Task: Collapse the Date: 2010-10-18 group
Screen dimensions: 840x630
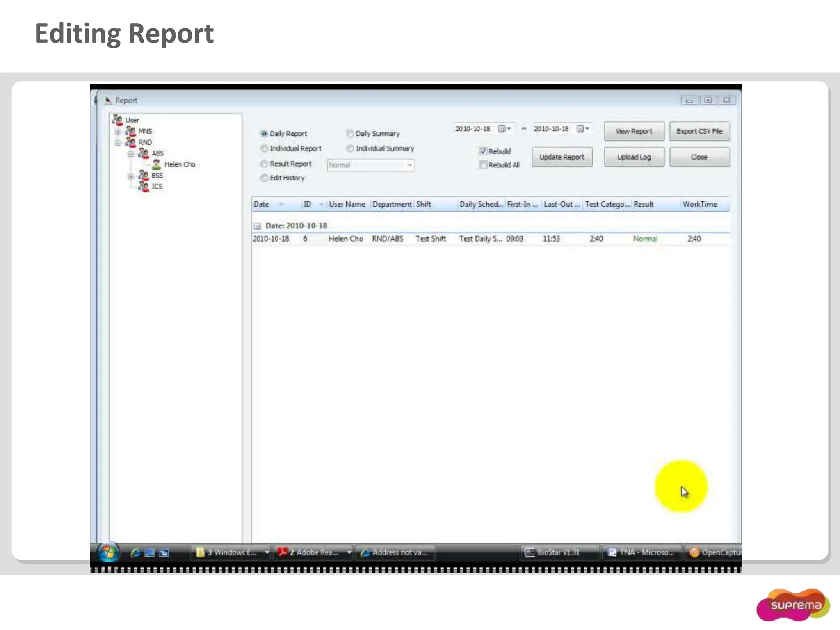Action: (x=257, y=226)
